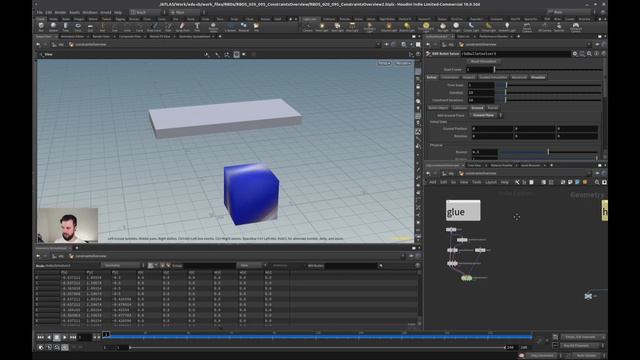
Task: Add a Switcher from the shelf
Action: pos(559,27)
